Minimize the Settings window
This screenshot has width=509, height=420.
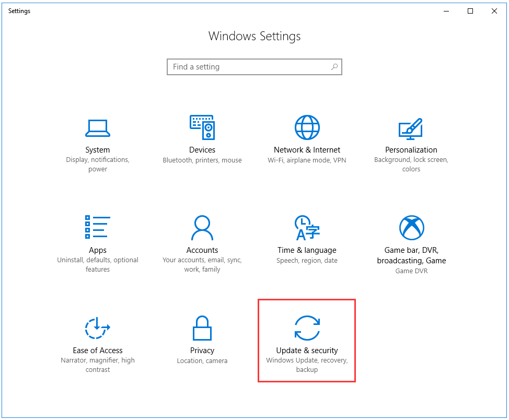(446, 11)
